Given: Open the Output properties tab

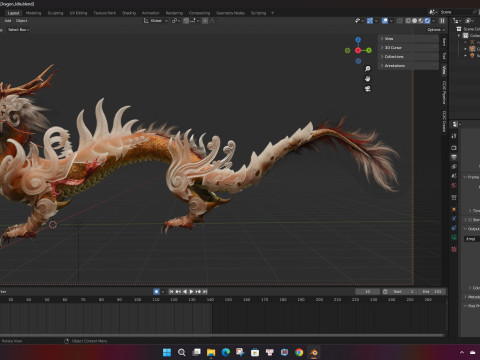Looking at the screenshot, I should click(454, 157).
